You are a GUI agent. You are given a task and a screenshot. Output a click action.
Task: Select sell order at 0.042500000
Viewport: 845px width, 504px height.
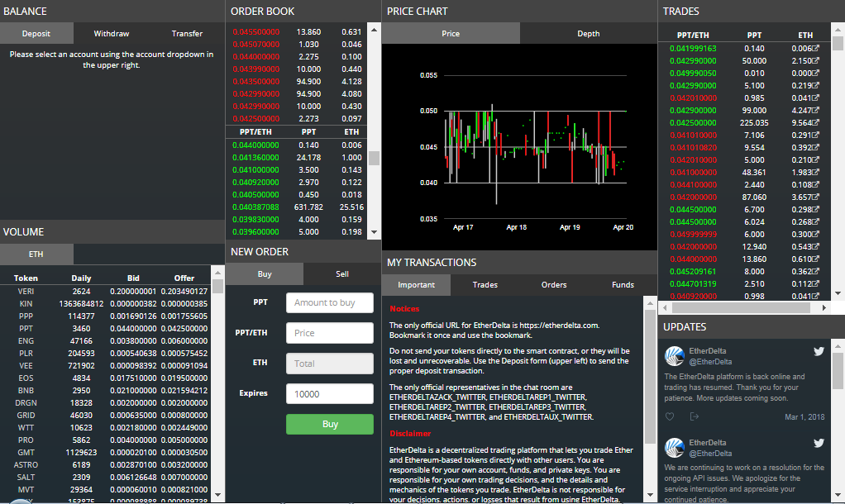tap(297, 118)
